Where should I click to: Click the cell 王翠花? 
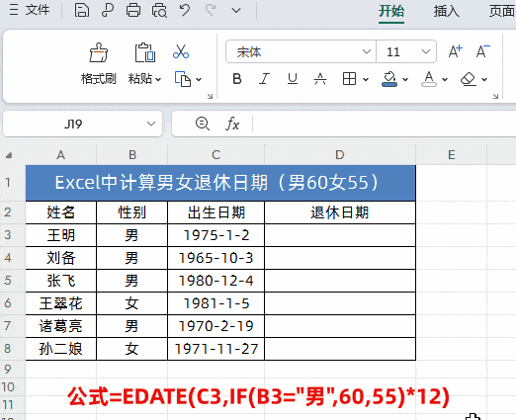pos(60,303)
